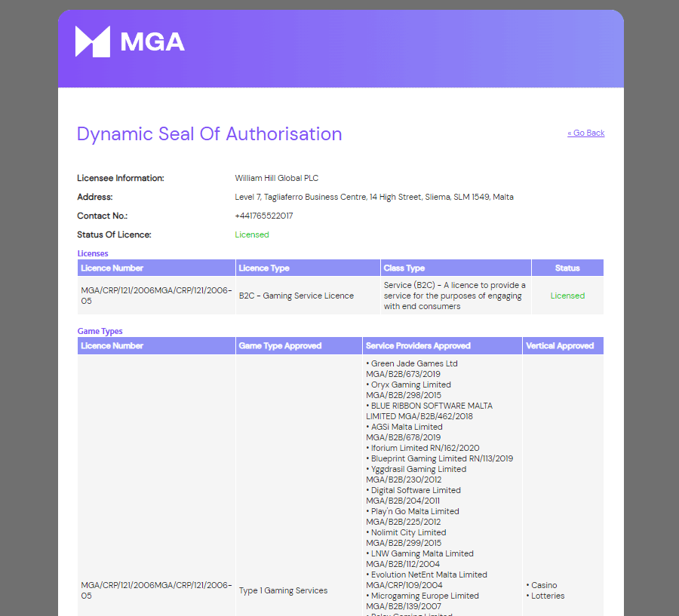Click the Yggdrasil Gaming Limited provider entry
This screenshot has height=616, width=679.
[416, 474]
